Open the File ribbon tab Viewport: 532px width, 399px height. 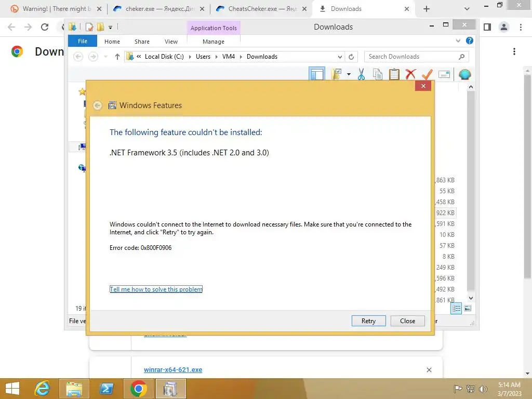tap(83, 41)
